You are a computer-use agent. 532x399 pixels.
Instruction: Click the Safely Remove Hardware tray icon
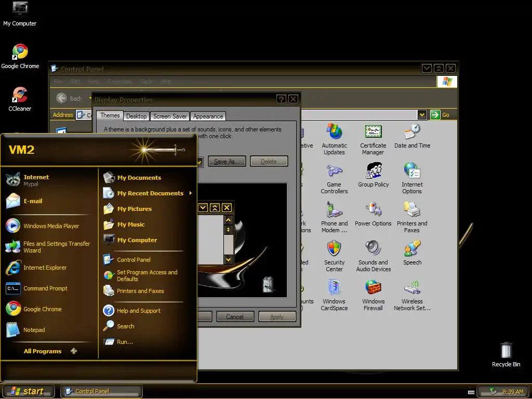click(493, 391)
